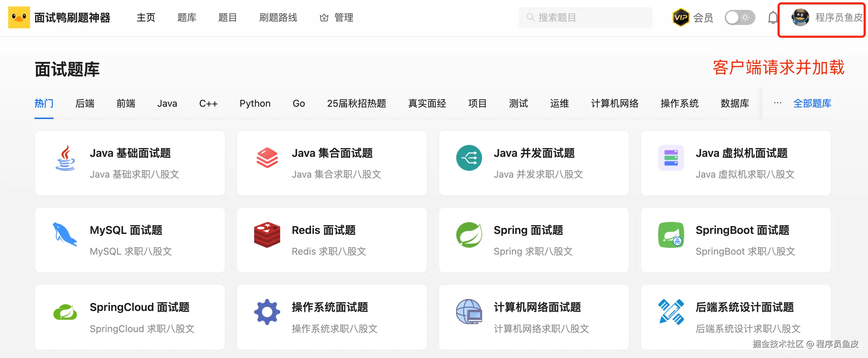Image resolution: width=868 pixels, height=358 pixels.
Task: Toggle the light/dark theme switch
Action: [x=740, y=17]
